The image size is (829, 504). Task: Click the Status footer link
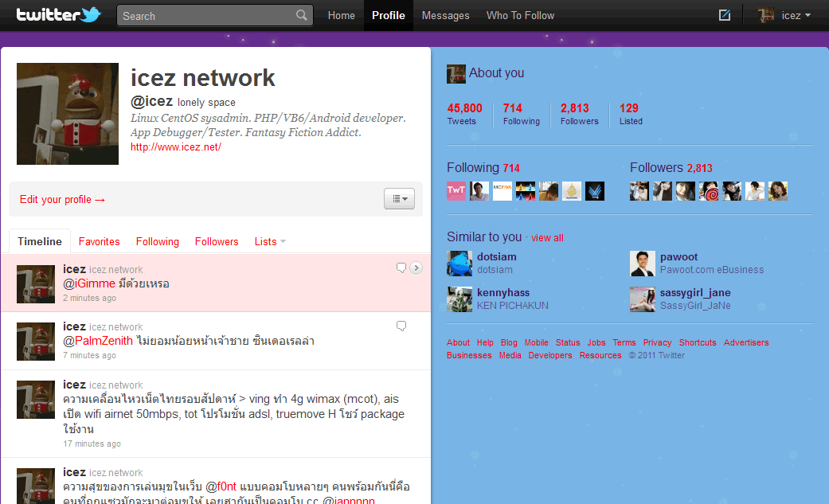click(x=568, y=342)
